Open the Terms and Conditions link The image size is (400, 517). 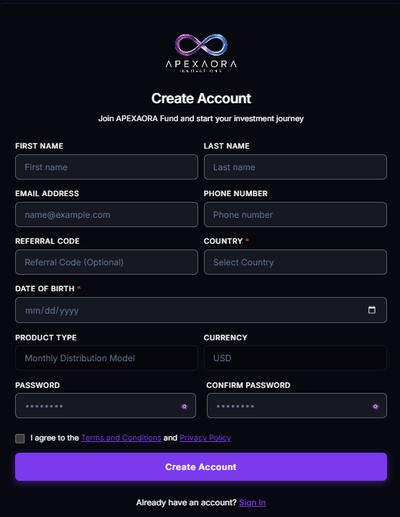coord(121,438)
